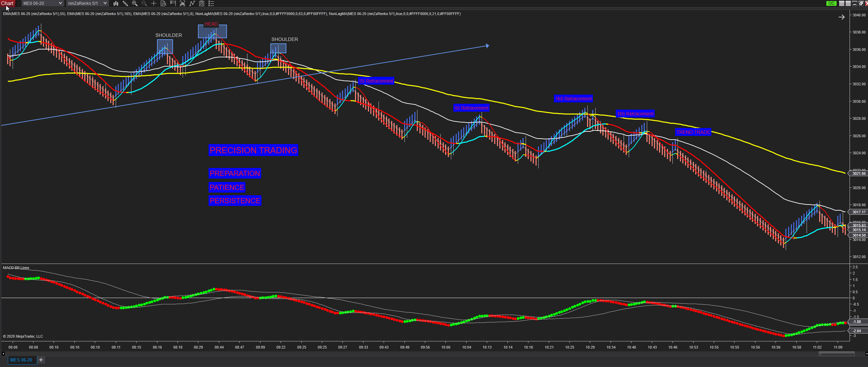Select the zoom in magnifier tool
The height and width of the screenshot is (367, 868).
[x=135, y=3]
